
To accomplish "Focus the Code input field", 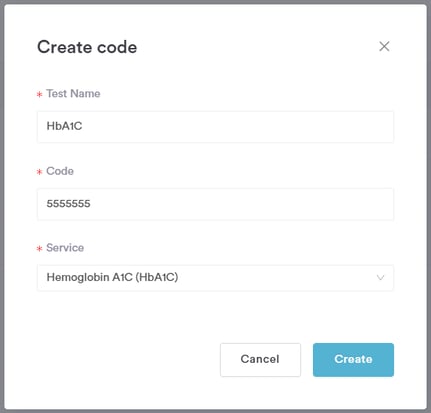I will click(x=215, y=204).
